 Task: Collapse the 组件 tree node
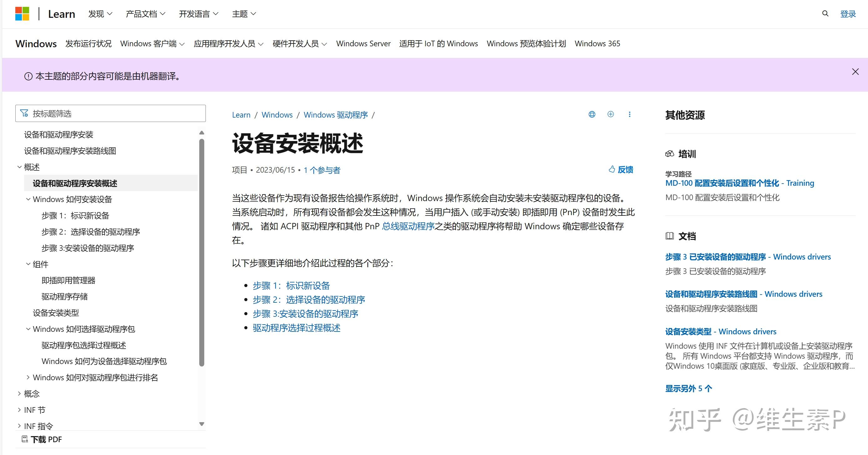[28, 264]
